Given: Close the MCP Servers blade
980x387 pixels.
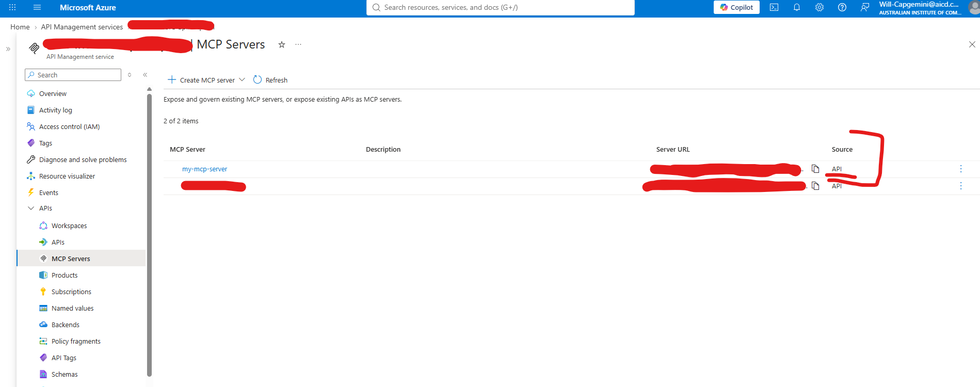Looking at the screenshot, I should click(x=972, y=44).
